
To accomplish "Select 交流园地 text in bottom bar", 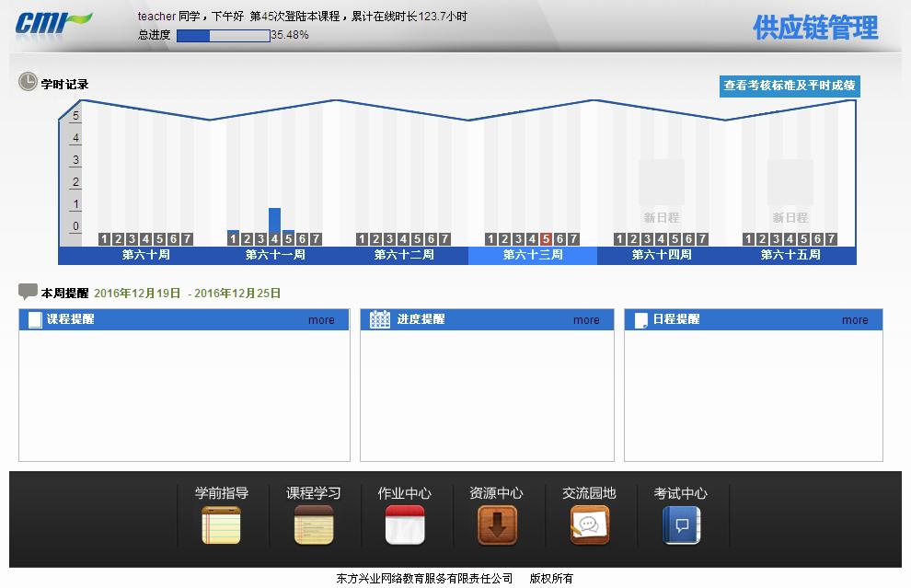I will coord(589,493).
